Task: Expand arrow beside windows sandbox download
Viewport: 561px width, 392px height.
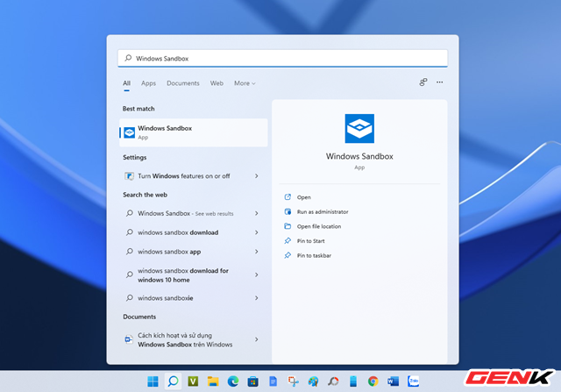Action: [257, 232]
